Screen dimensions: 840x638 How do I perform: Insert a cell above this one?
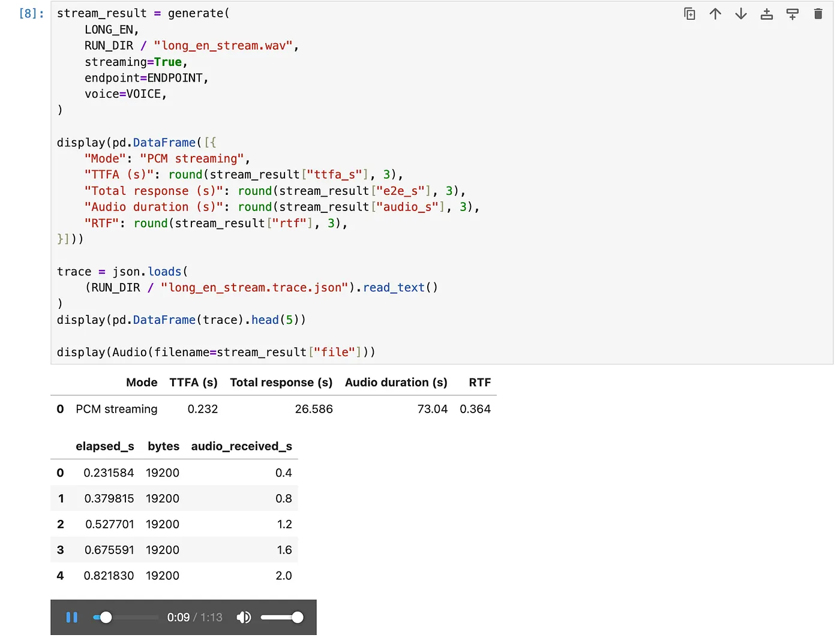pos(767,14)
